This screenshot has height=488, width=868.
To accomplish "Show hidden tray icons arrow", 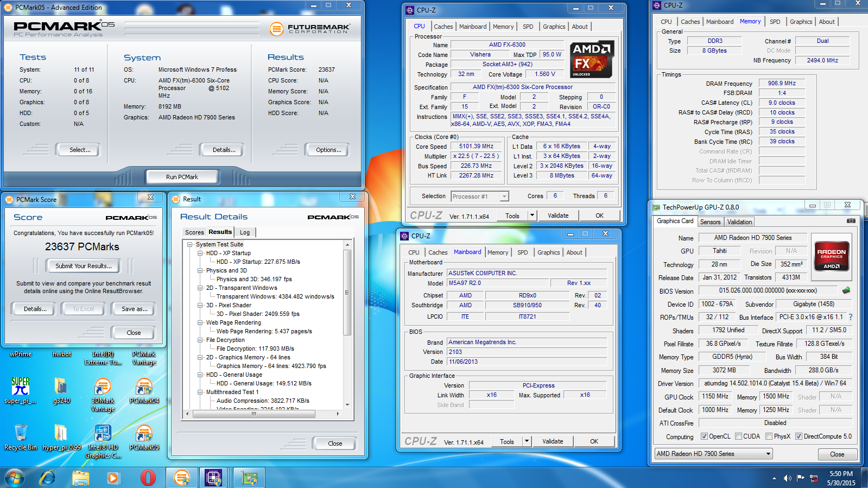I will click(774, 478).
